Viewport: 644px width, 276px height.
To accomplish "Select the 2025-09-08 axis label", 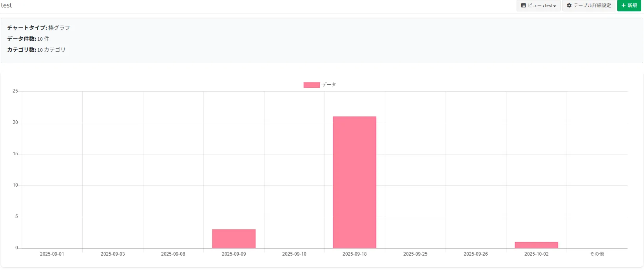I will [173, 254].
